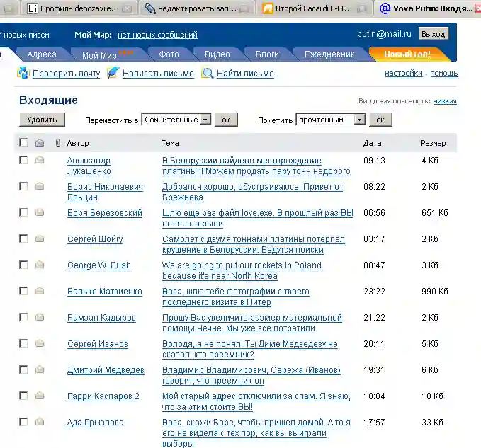Sort messages by Автор column
The image size is (481, 448).
coord(78,143)
